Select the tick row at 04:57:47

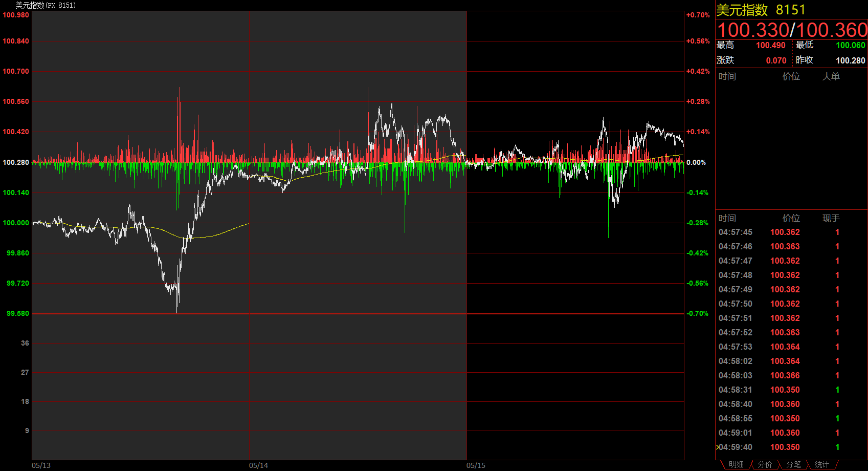tap(791, 261)
